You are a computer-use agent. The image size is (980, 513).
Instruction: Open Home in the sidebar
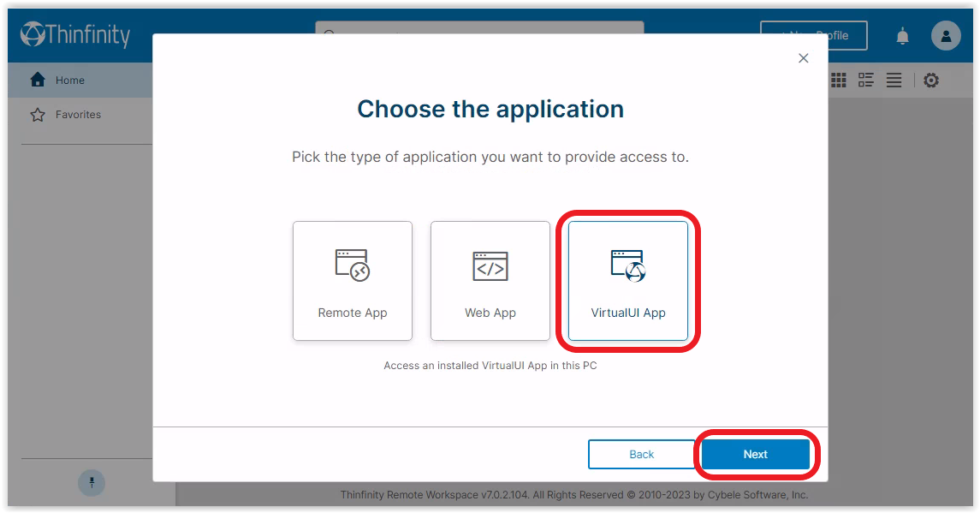pos(80,81)
